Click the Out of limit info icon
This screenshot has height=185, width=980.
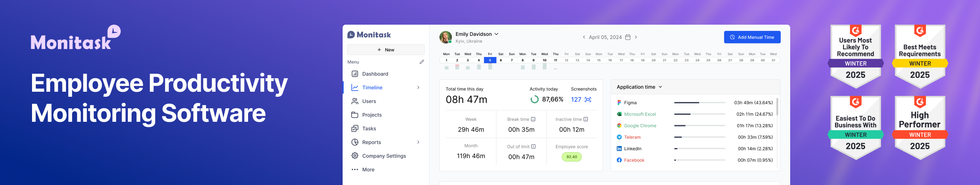tap(533, 146)
